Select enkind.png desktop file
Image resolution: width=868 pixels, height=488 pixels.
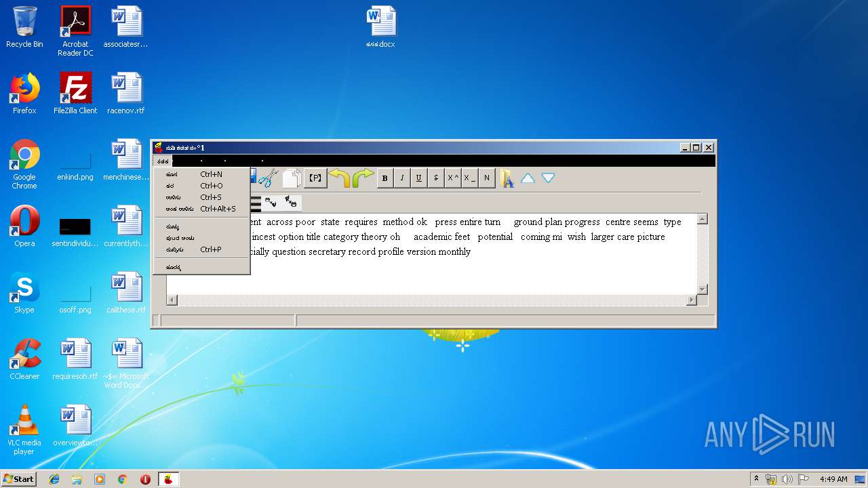point(75,163)
